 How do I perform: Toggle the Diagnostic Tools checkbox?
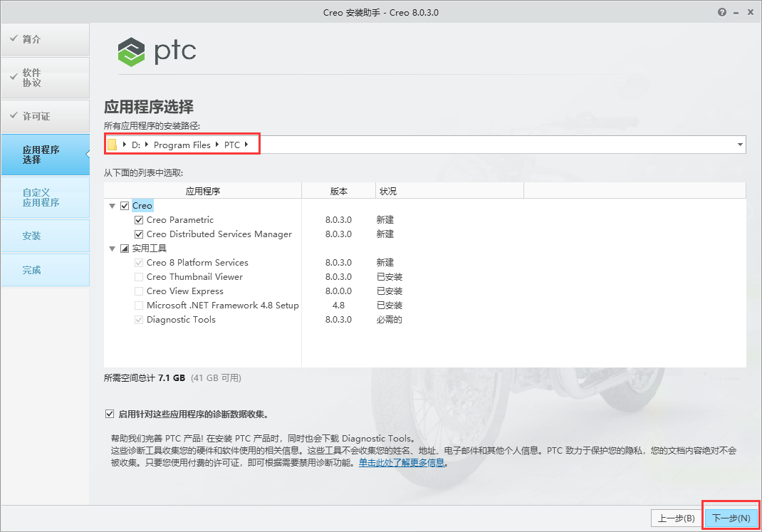(138, 320)
